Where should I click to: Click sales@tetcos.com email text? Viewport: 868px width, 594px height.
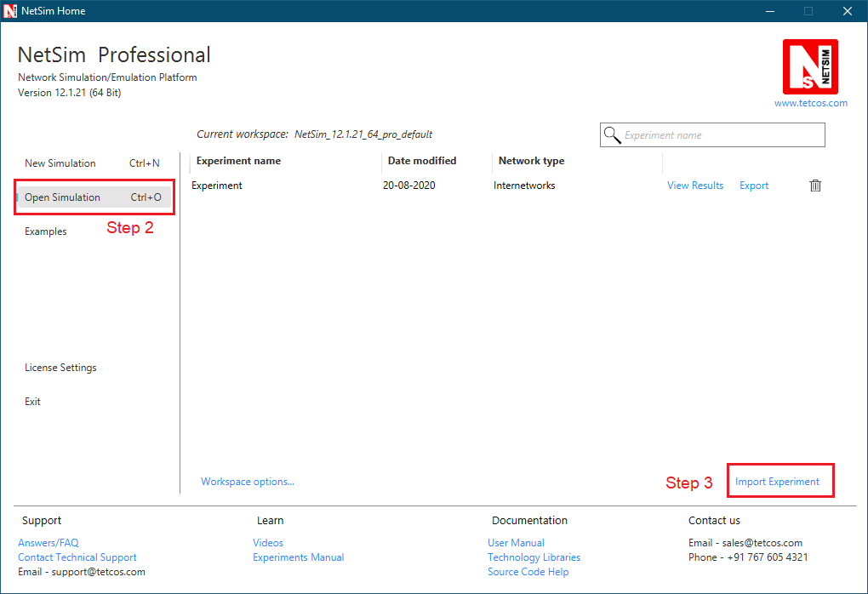(762, 543)
